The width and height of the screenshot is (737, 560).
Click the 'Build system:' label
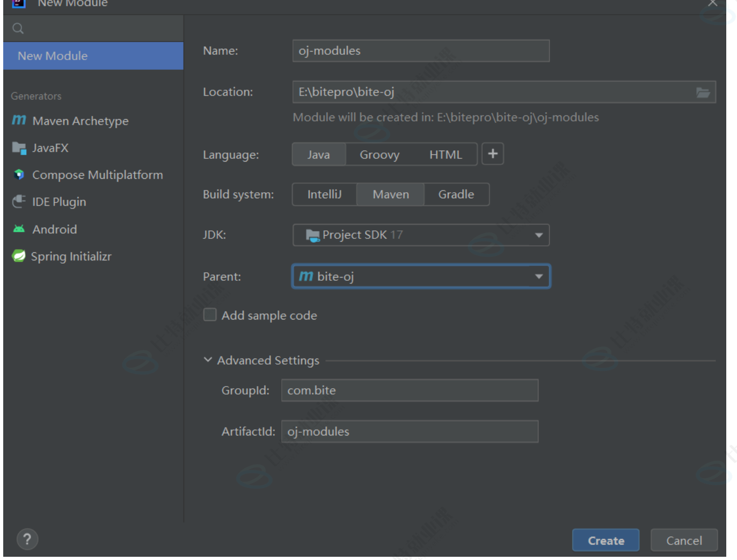238,194
